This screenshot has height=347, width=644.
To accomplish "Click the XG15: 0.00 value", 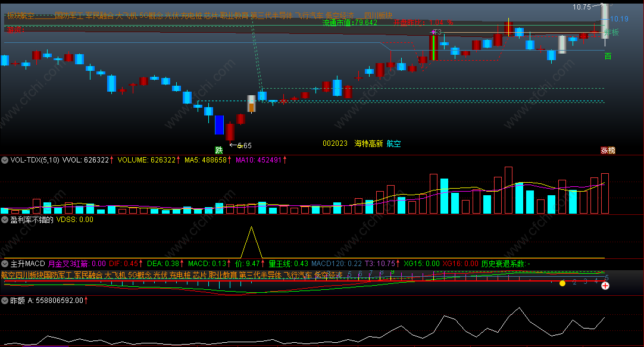I will (421, 264).
